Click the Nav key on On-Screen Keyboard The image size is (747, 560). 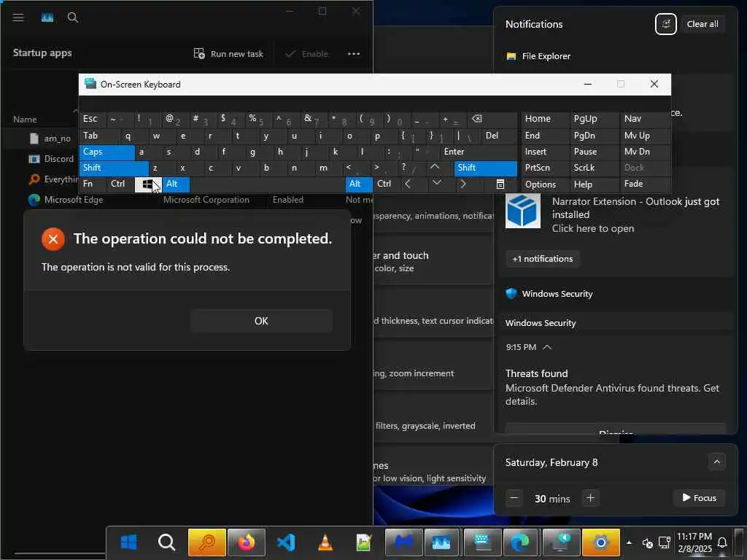click(645, 119)
